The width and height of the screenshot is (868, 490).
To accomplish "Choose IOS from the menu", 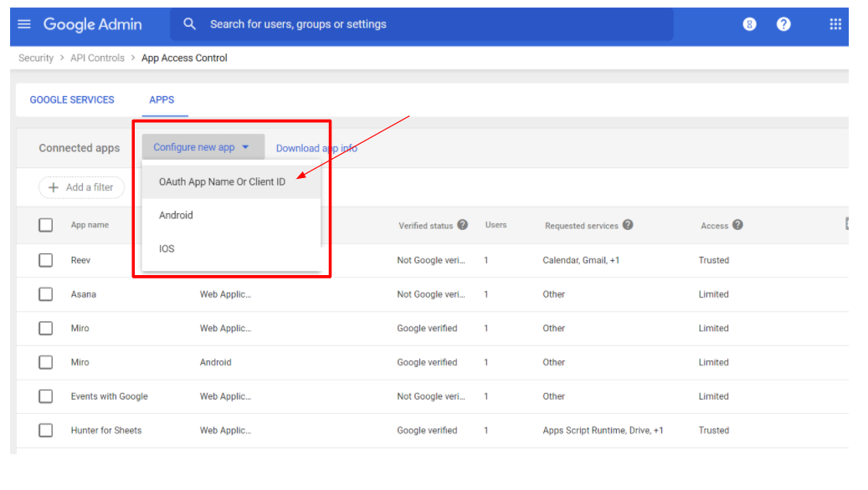I will click(x=231, y=249).
